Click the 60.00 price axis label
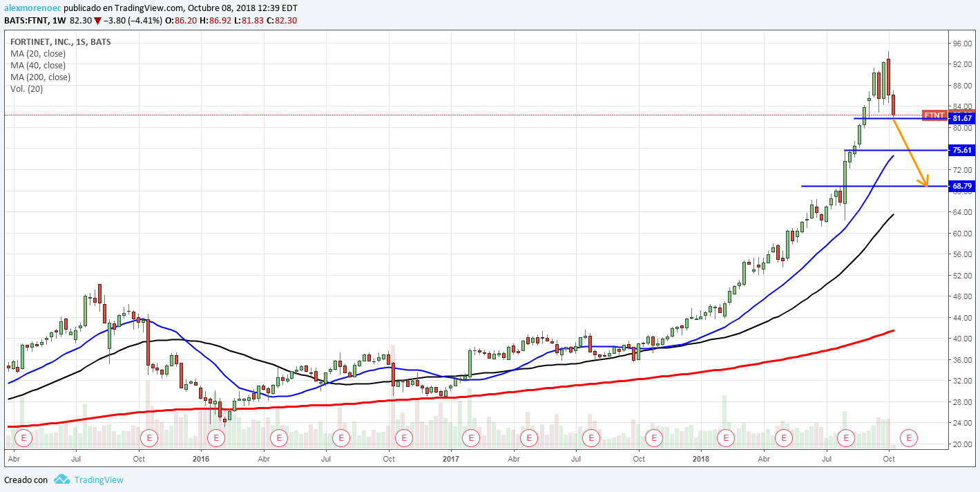The image size is (980, 492). 962,234
